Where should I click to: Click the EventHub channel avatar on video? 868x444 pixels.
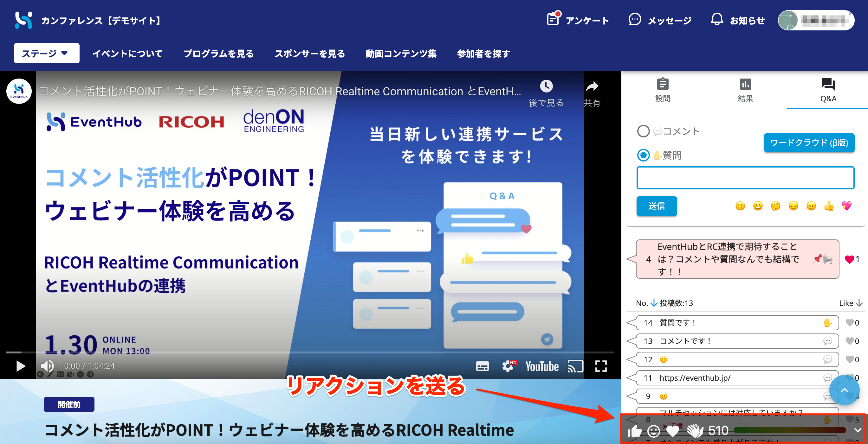coord(19,91)
